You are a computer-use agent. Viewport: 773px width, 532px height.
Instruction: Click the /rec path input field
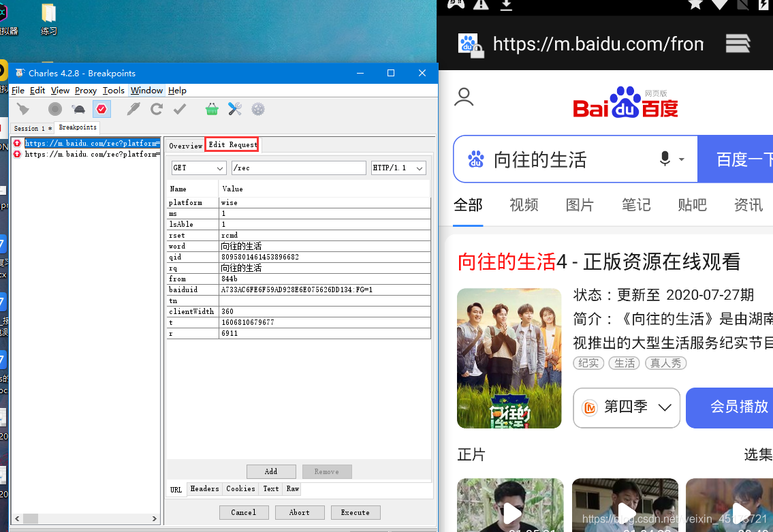pyautogui.click(x=299, y=168)
